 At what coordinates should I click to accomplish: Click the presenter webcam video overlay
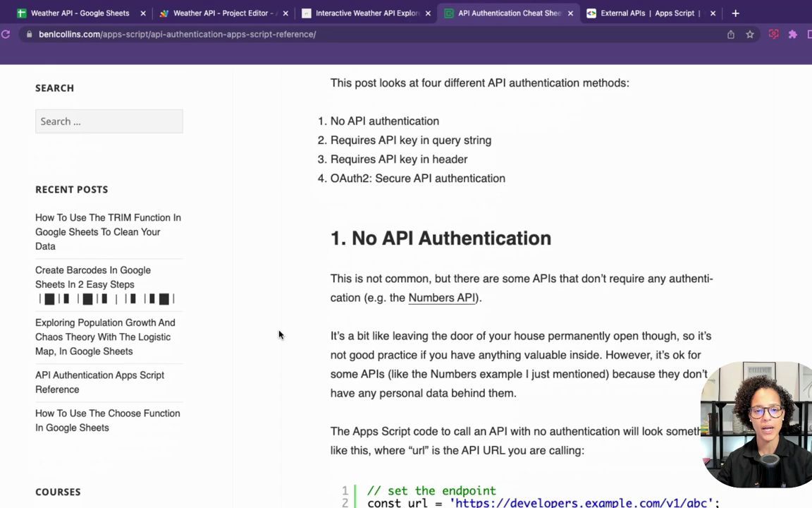(x=756, y=425)
